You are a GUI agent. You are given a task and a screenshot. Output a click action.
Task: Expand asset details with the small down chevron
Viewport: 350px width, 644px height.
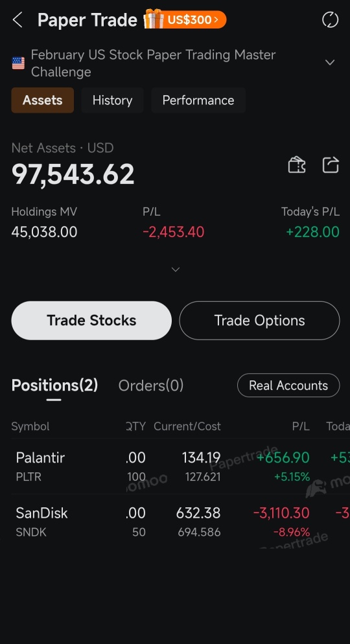[x=176, y=270]
